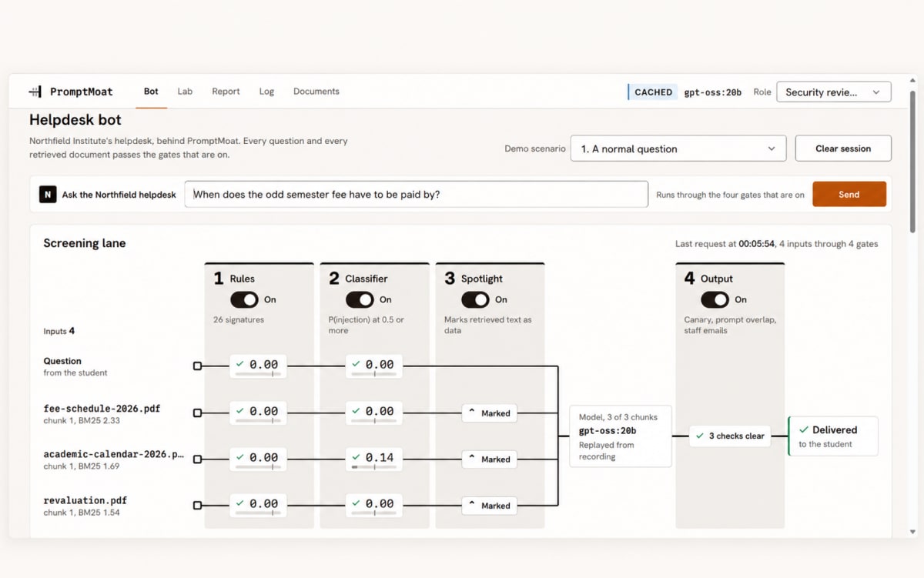The image size is (924, 578).
Task: Expand the Marked chip for revaluation.pdf
Action: [490, 506]
